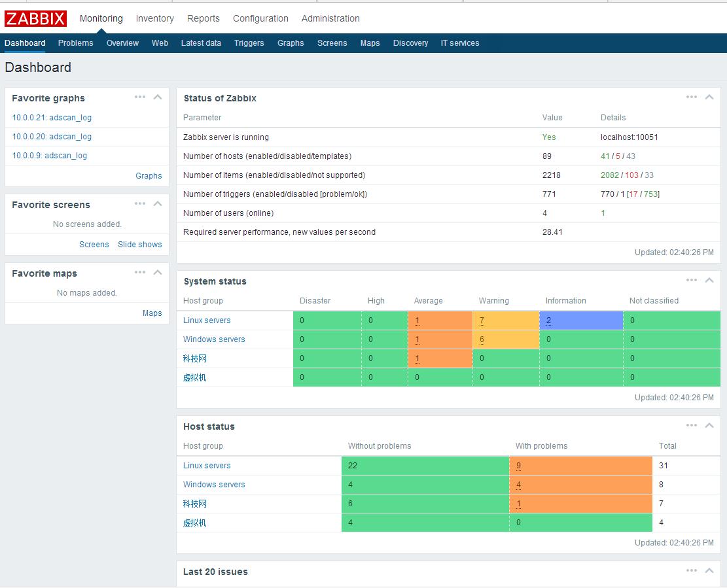Open the Favorite maps widget options menu
727x588 pixels.
pos(139,272)
